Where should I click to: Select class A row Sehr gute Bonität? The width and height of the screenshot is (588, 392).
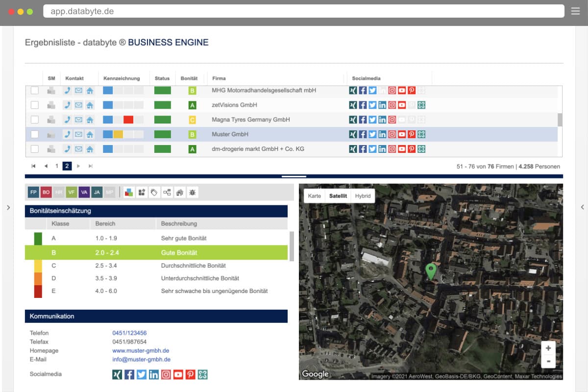click(x=156, y=238)
